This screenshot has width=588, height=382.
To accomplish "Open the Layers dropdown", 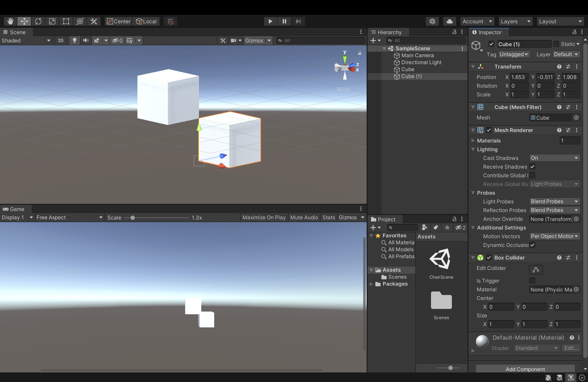I will point(515,21).
